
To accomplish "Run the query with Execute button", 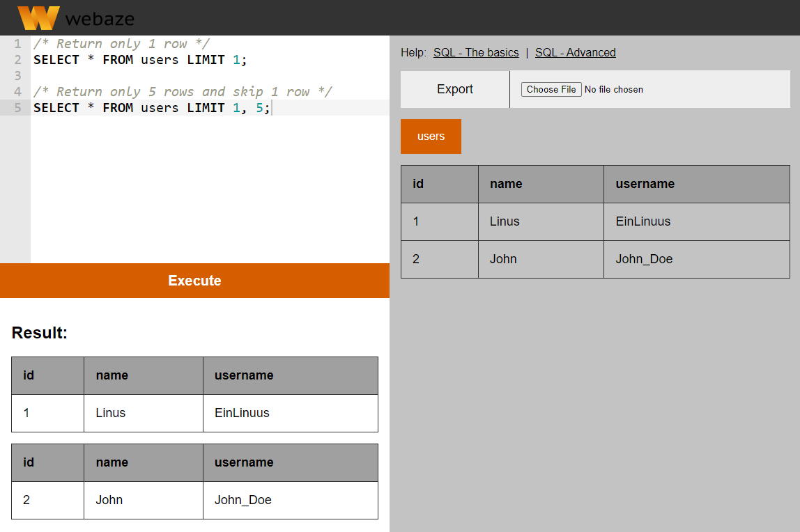I will pyautogui.click(x=194, y=280).
